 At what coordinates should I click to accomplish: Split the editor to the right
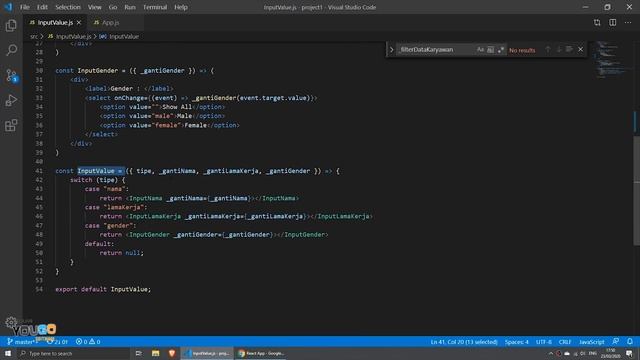click(x=613, y=22)
